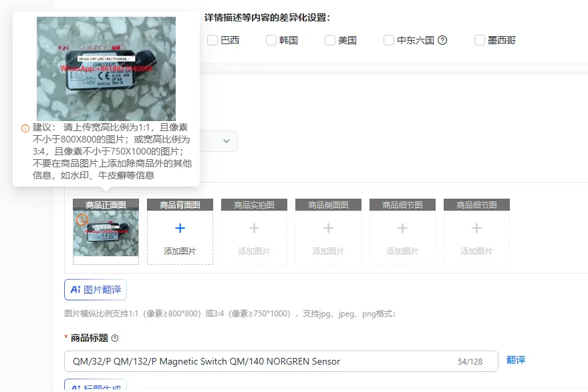588x392 pixels.
Task: Click the 商品实拍图 label header
Action: tap(255, 205)
